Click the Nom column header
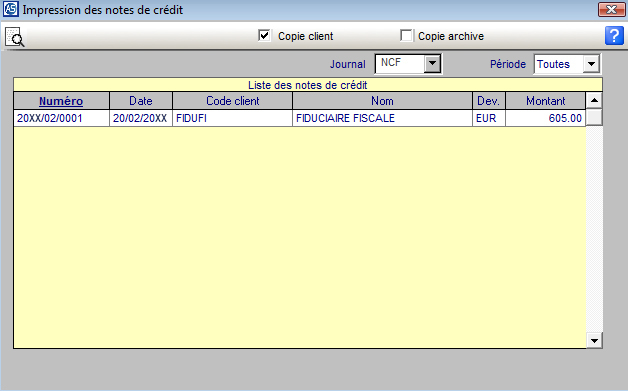Viewport: 628px width, 391px height. coord(382,101)
